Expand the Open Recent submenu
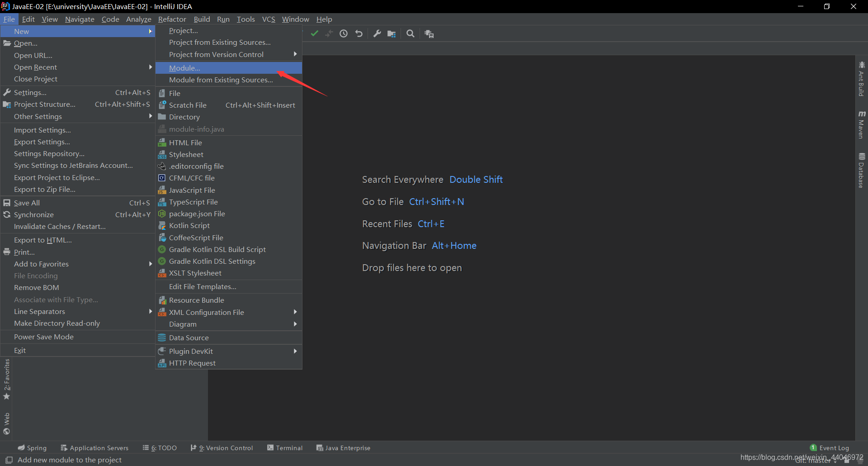This screenshot has height=466, width=868. (x=78, y=67)
